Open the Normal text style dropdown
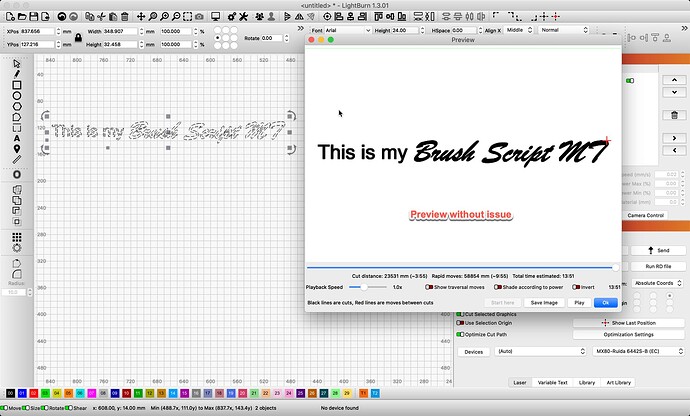The width and height of the screenshot is (690, 416). 564,30
